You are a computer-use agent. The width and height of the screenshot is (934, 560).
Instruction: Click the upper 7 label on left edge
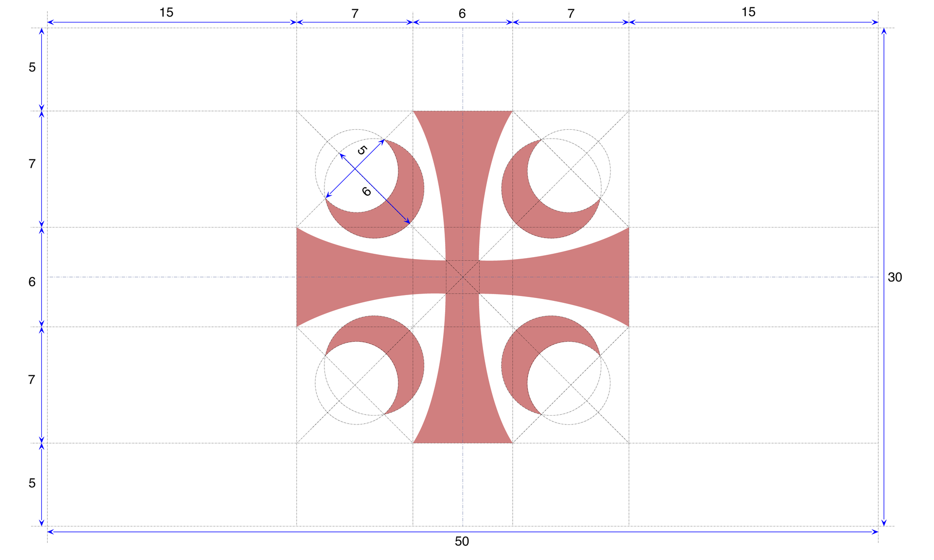[32, 164]
